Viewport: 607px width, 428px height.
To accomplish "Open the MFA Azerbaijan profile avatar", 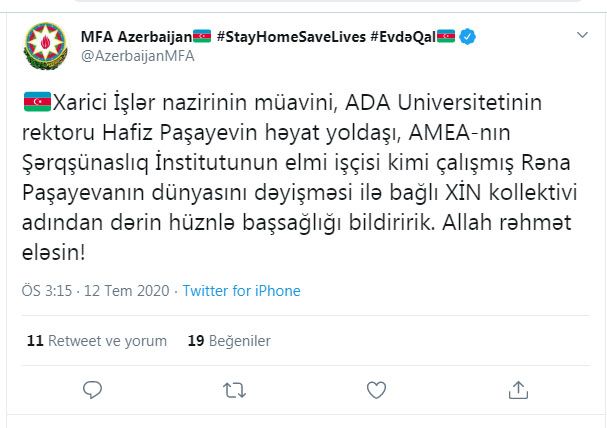I will click(x=46, y=46).
